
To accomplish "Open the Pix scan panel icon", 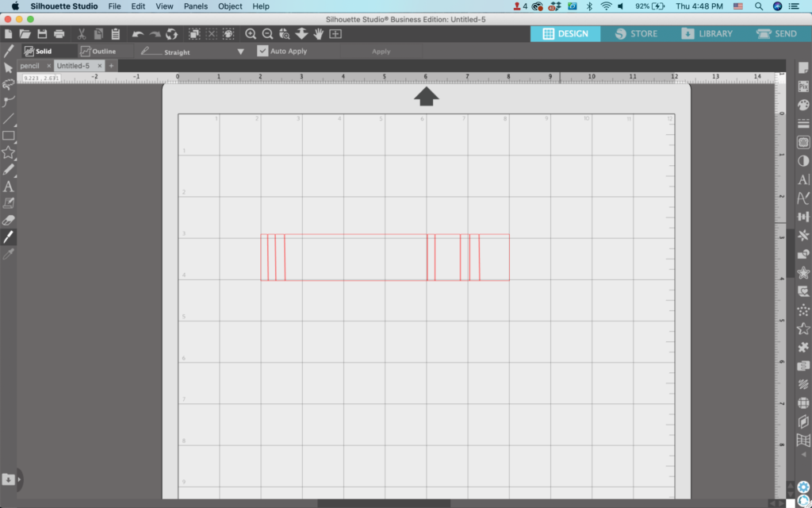I will pyautogui.click(x=803, y=87).
